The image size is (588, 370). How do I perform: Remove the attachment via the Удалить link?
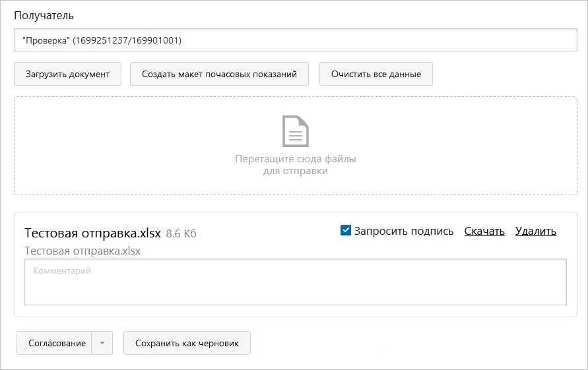[535, 231]
